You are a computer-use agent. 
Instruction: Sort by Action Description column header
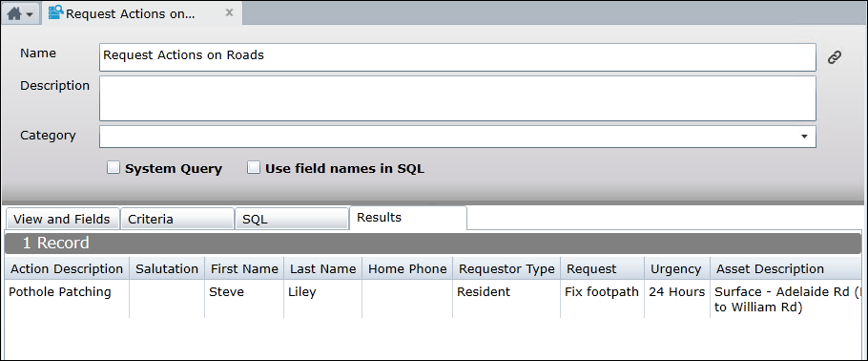pyautogui.click(x=67, y=269)
